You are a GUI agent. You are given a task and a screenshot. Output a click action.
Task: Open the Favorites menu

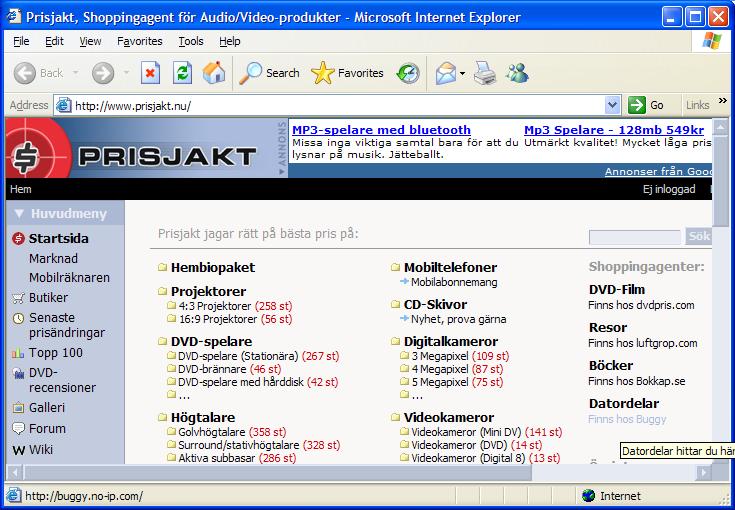(140, 41)
